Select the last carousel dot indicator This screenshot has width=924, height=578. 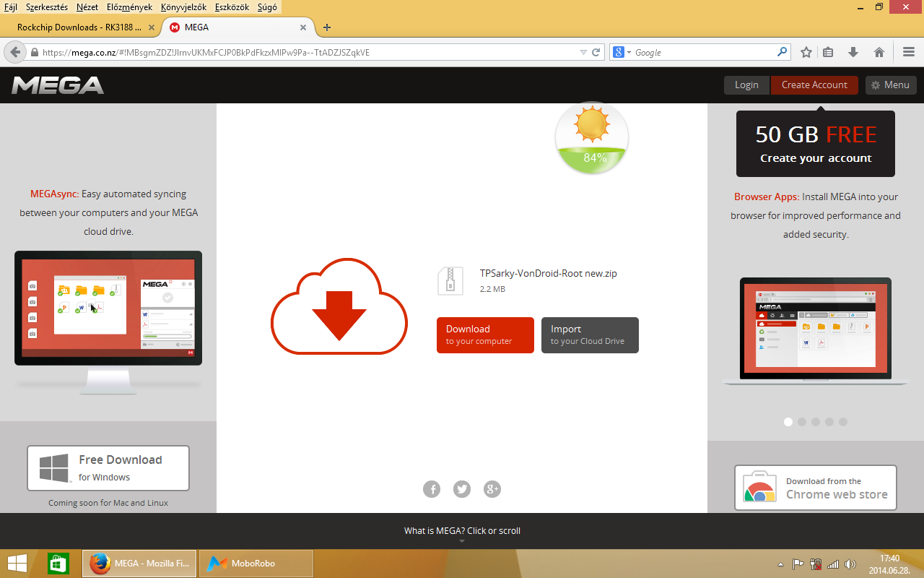[x=843, y=422]
